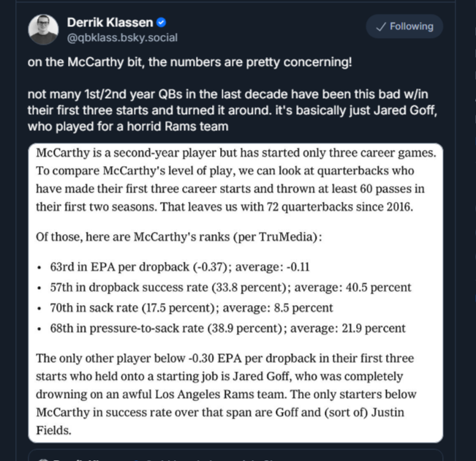The height and width of the screenshot is (461, 476).
Task: Toggle the Following button
Action: tap(404, 26)
